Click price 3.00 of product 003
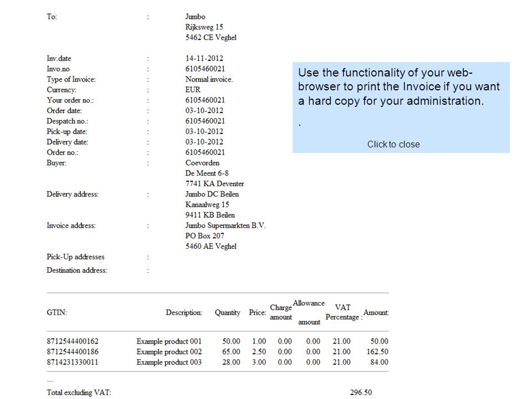 [259, 362]
